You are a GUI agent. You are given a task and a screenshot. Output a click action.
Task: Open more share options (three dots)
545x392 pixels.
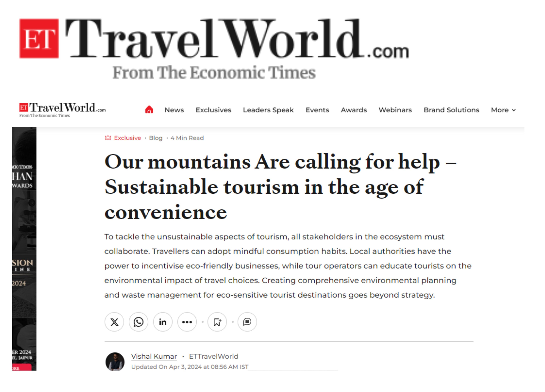[187, 322]
